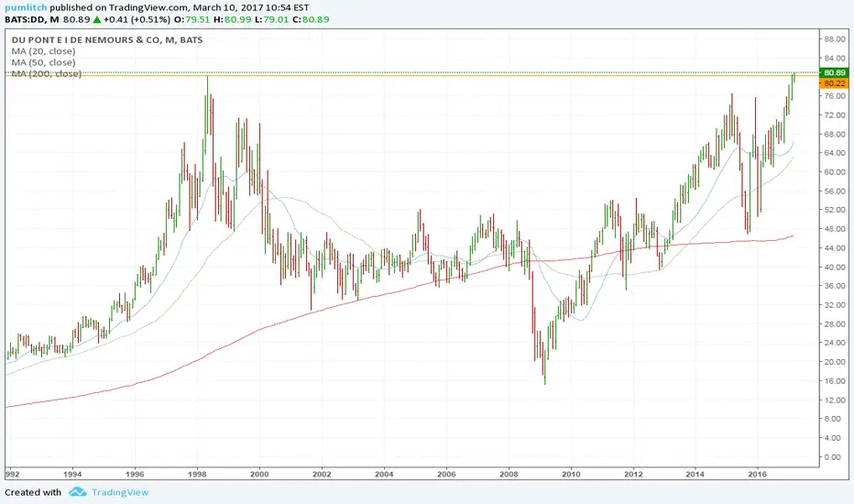Click the Created with footer text
Screen dimensions: 854x504
click(33, 492)
